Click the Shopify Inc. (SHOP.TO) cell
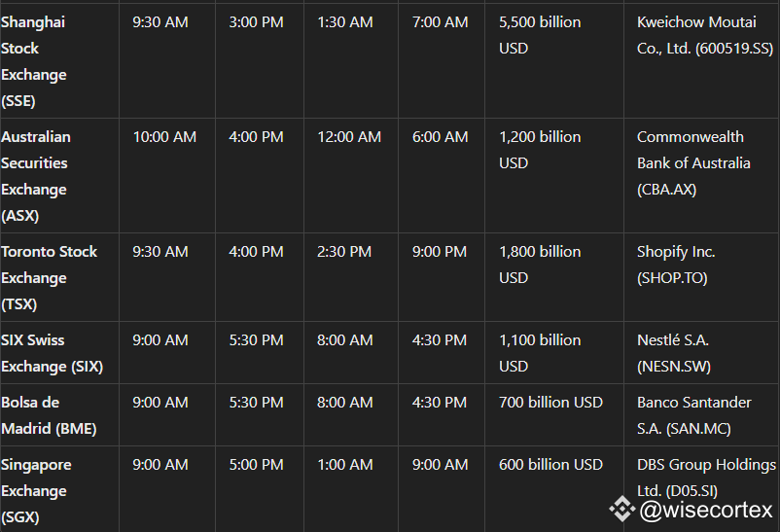 [701, 277]
